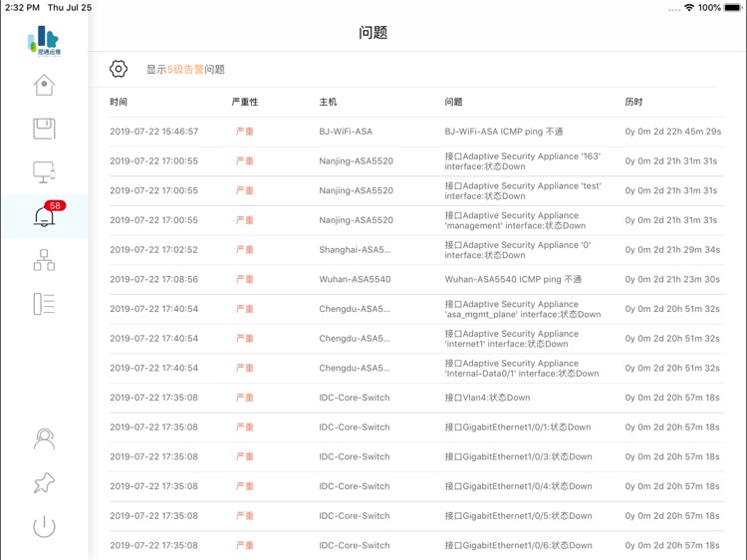Select the GigabitEthernet1/0/6 Down problem
This screenshot has height=560, width=747.
pyautogui.click(x=518, y=545)
